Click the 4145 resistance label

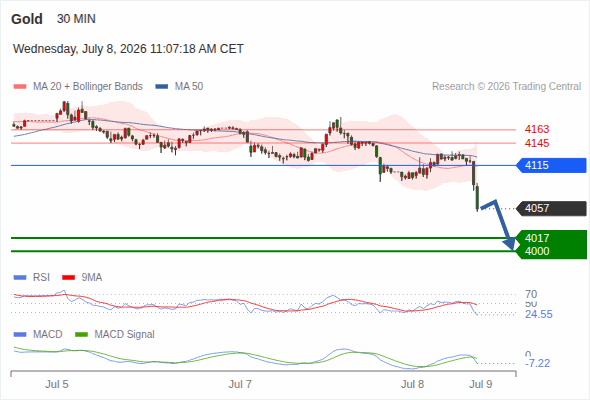pos(537,143)
